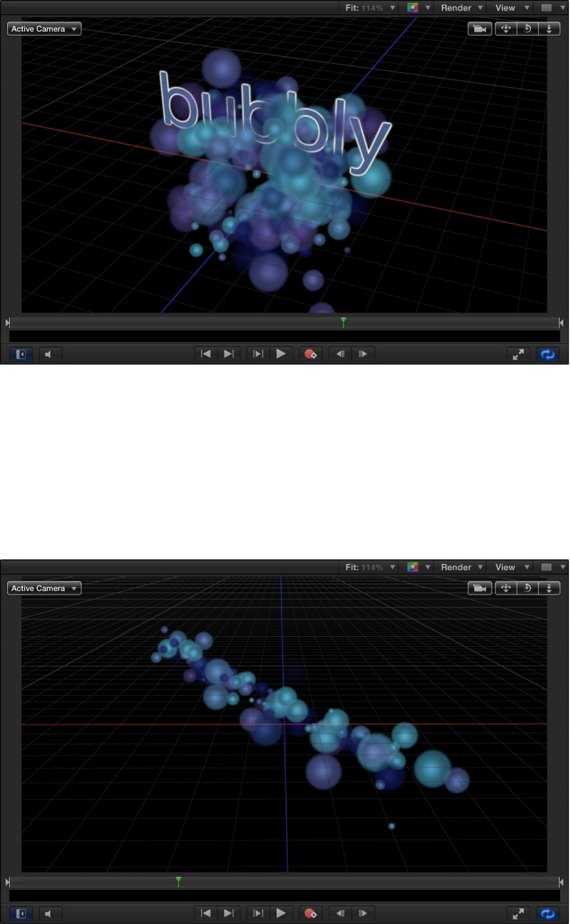Play from start below bubbly text canvas
Screen dimensions: 570x924
258,354
